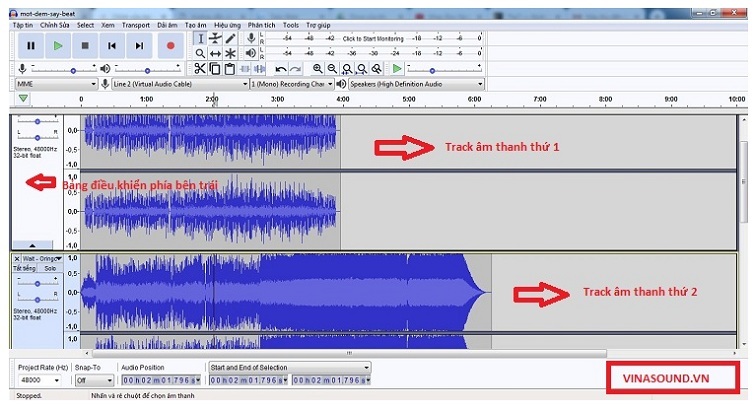
Task: Open the Select menu
Action: [x=85, y=25]
